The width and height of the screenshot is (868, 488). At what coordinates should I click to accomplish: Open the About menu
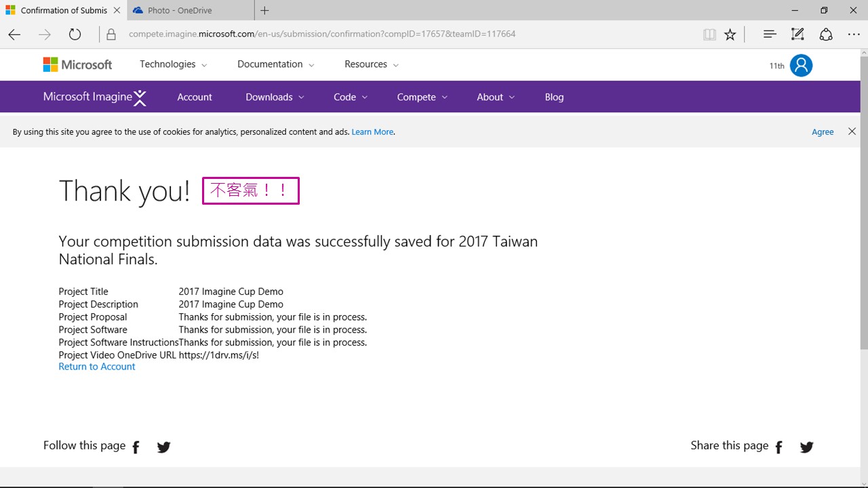(496, 97)
